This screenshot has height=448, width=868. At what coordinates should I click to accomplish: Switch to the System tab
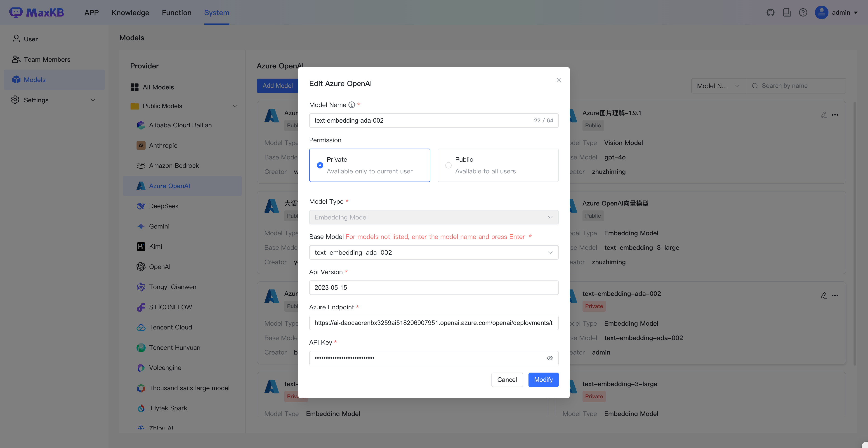pos(216,12)
